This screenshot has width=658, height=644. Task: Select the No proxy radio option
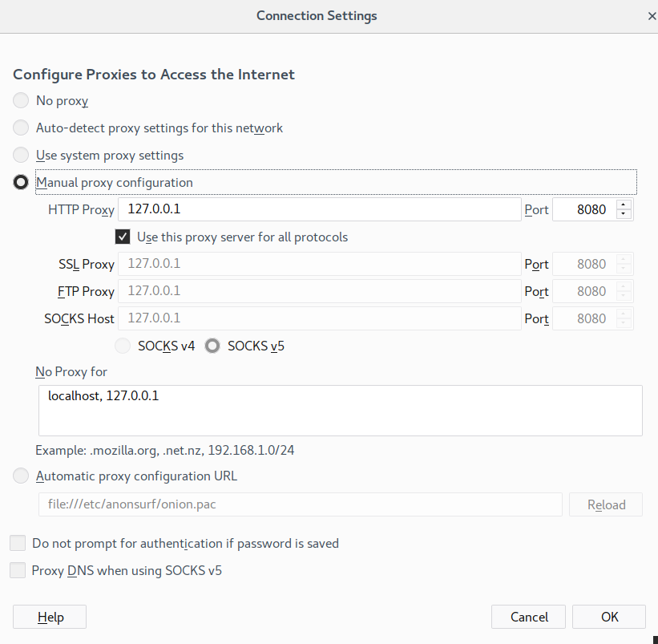pos(21,101)
